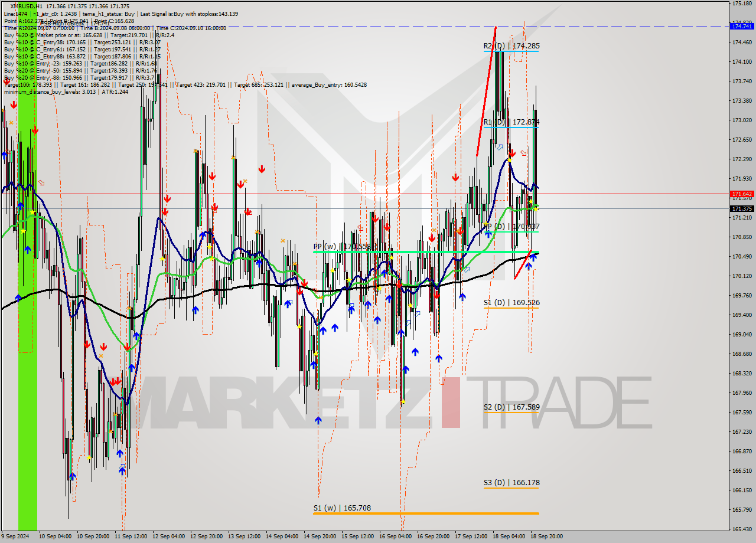Click the '13 Sep 12:00' time label
The height and width of the screenshot is (543, 756).
[x=244, y=537]
